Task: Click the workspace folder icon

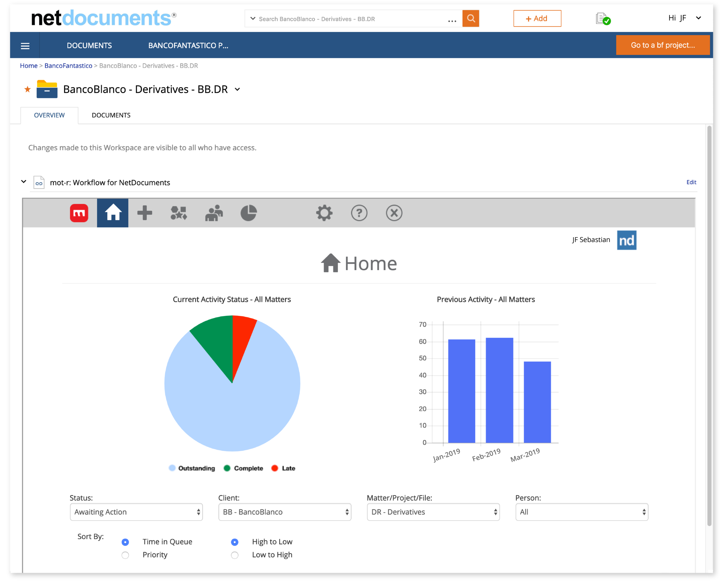Action: (47, 89)
